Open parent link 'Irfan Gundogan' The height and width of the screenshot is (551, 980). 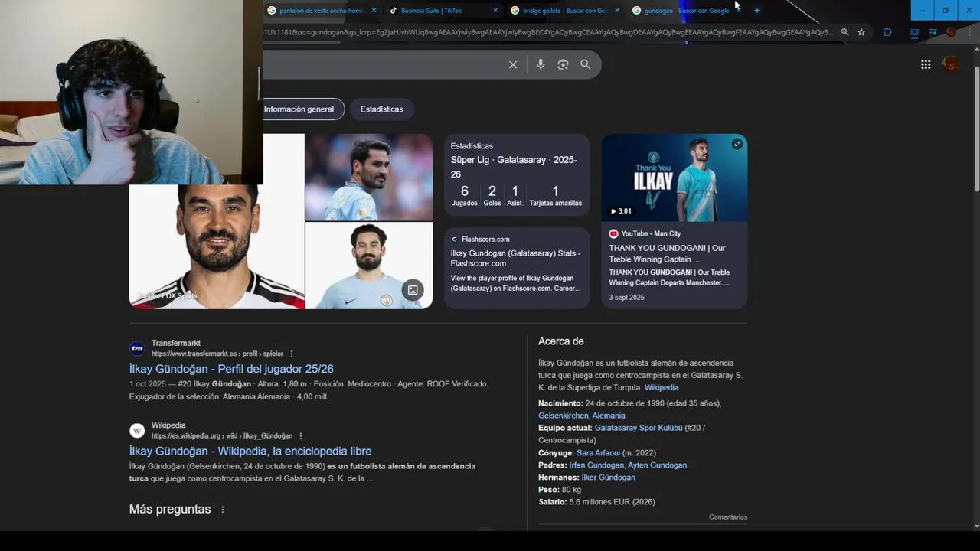596,465
